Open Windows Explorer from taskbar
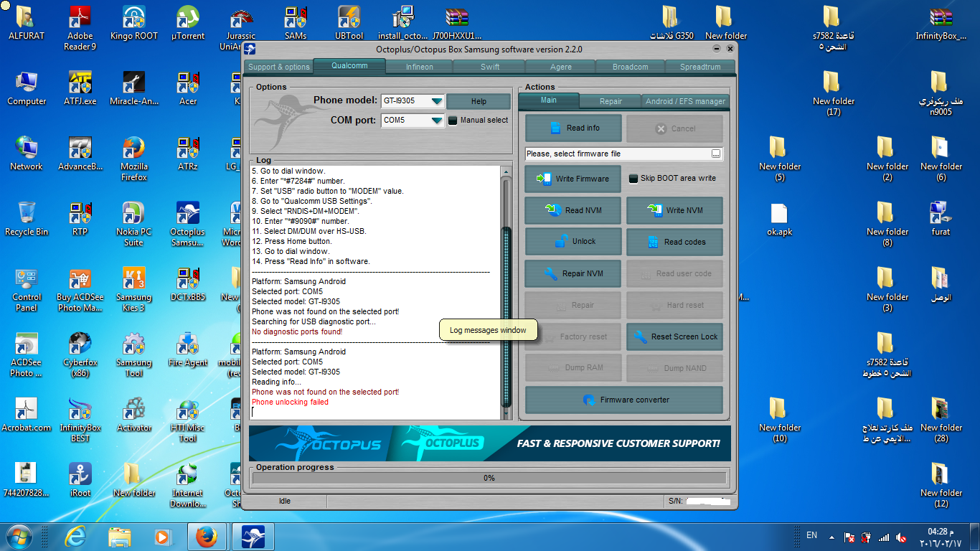 [118, 536]
